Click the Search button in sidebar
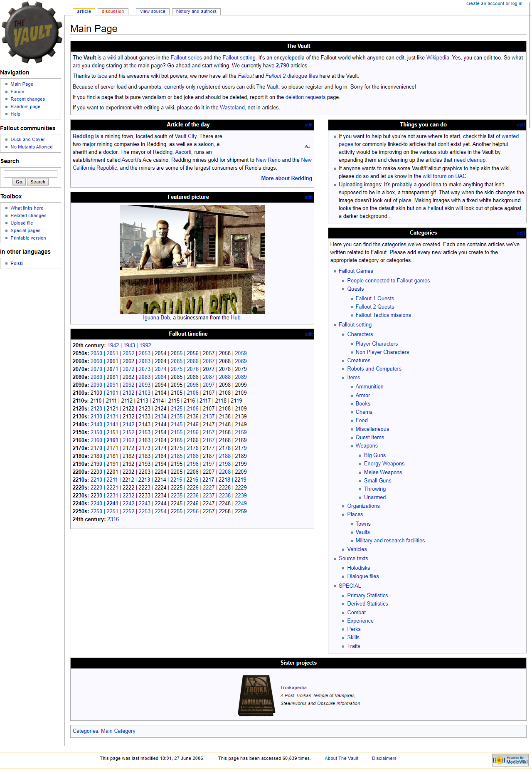 pyautogui.click(x=38, y=182)
